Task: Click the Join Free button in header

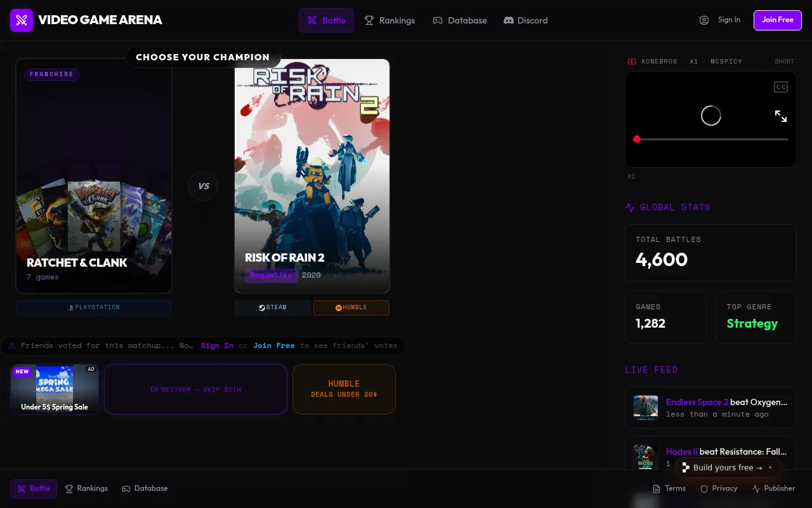Action: (x=778, y=20)
